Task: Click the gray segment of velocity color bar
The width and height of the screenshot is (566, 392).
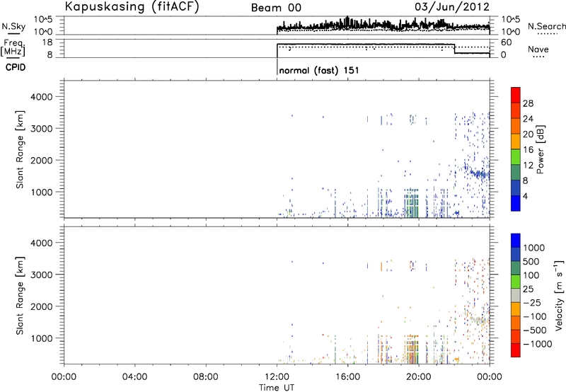Action: coord(516,296)
